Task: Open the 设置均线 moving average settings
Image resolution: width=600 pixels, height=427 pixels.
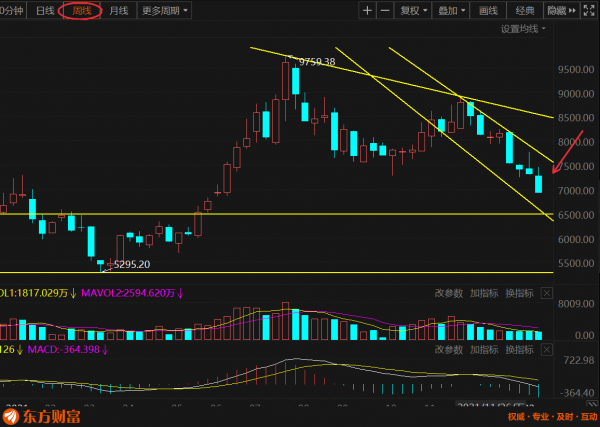Action: click(x=524, y=29)
